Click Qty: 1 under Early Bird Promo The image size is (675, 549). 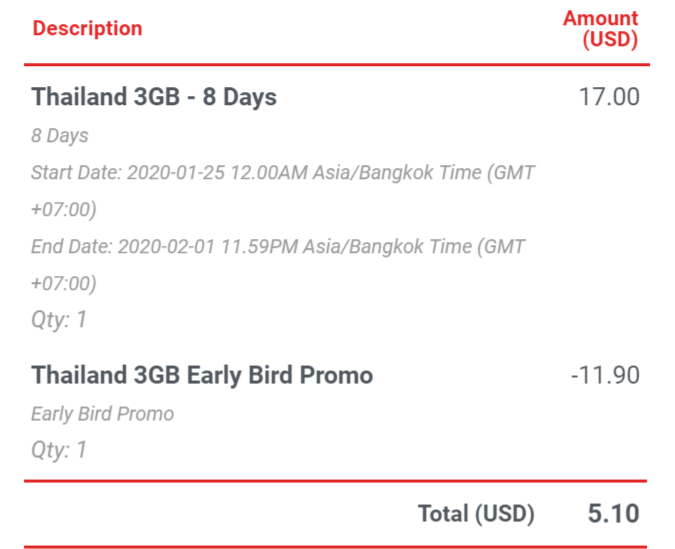(x=59, y=450)
